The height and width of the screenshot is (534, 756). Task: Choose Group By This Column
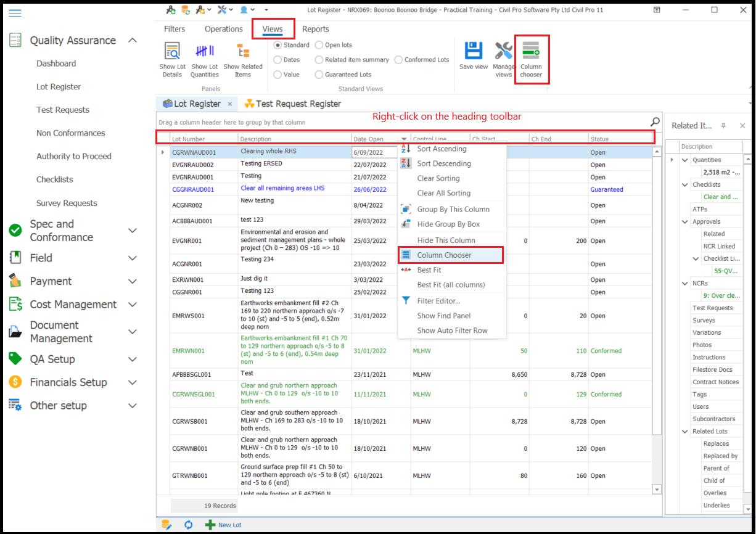(x=452, y=209)
